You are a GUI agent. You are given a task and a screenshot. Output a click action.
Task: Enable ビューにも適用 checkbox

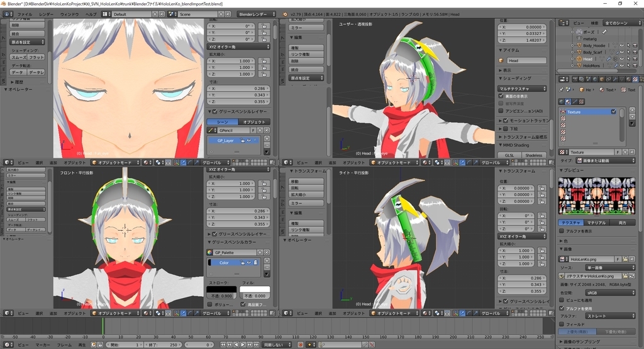(x=562, y=300)
